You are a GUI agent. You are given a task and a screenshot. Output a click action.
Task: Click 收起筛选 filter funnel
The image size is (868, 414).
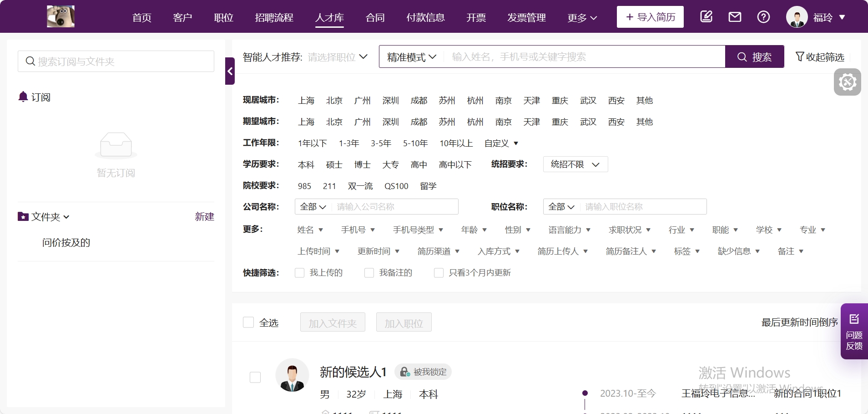tap(820, 57)
